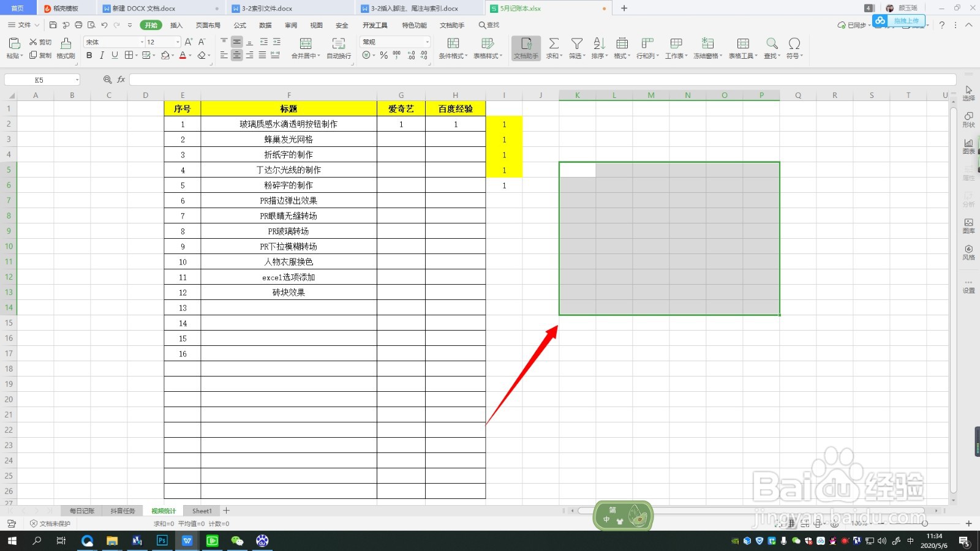Switch to the 数据 (Data) ribbon tab
Screen dimensions: 980x551
[x=265, y=25]
